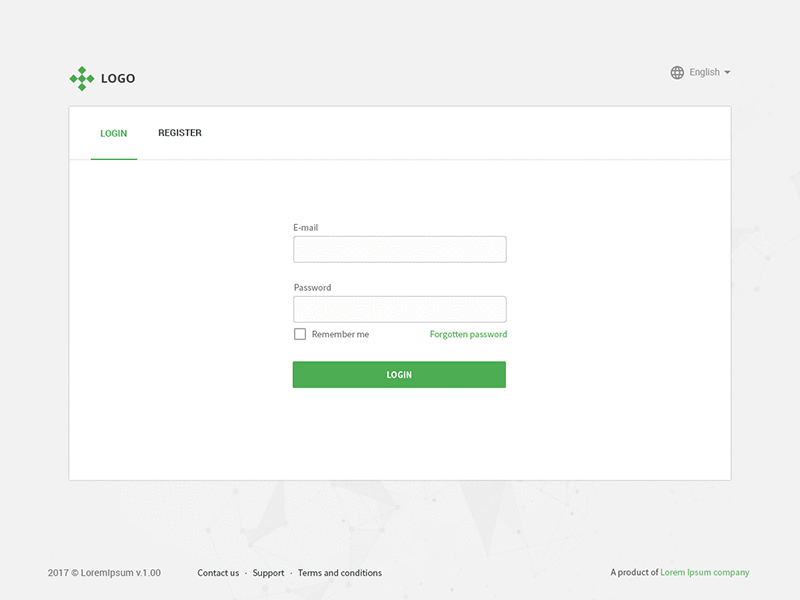This screenshot has height=600, width=800.
Task: Click the LOGO text in the header
Action: click(x=118, y=78)
